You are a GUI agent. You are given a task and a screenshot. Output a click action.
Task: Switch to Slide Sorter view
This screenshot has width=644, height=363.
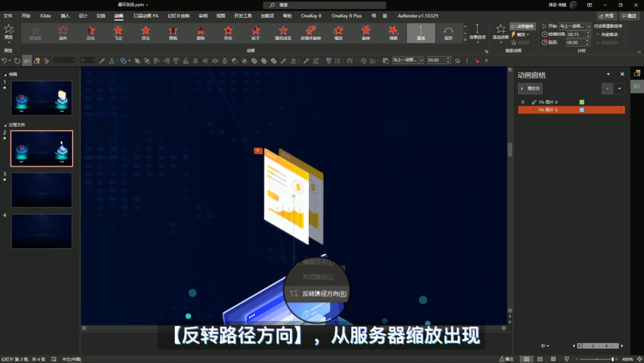click(x=540, y=359)
